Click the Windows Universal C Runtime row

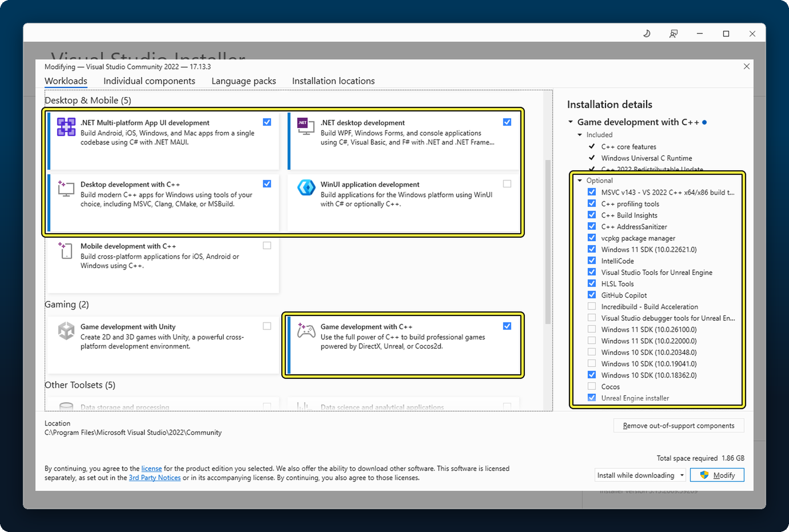click(647, 158)
